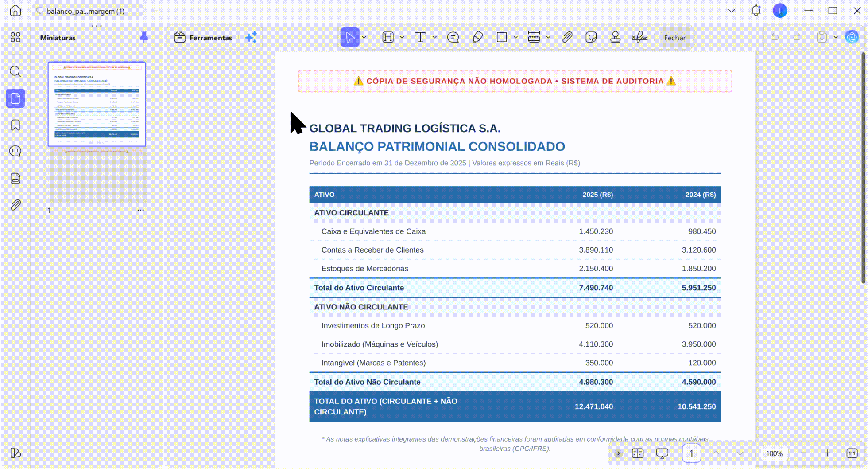Viewport: 868px width, 469px height.
Task: Select the highlight text tool
Action: click(388, 37)
